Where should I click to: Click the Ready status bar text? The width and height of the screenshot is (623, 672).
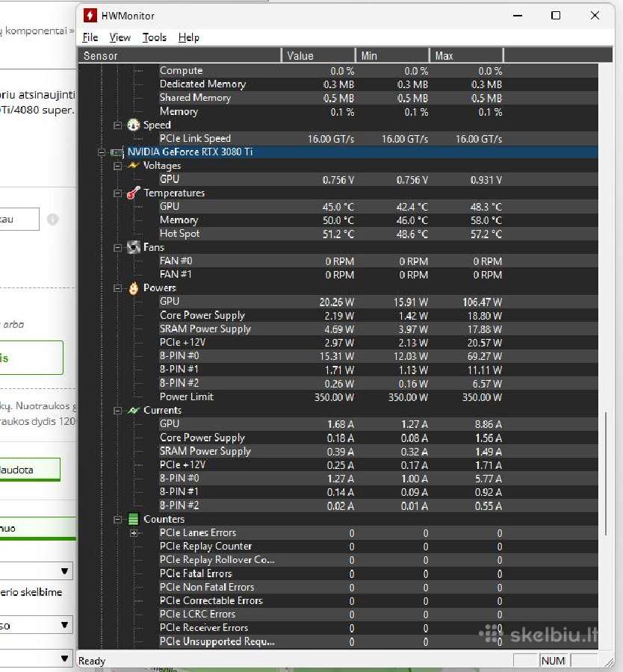click(92, 661)
